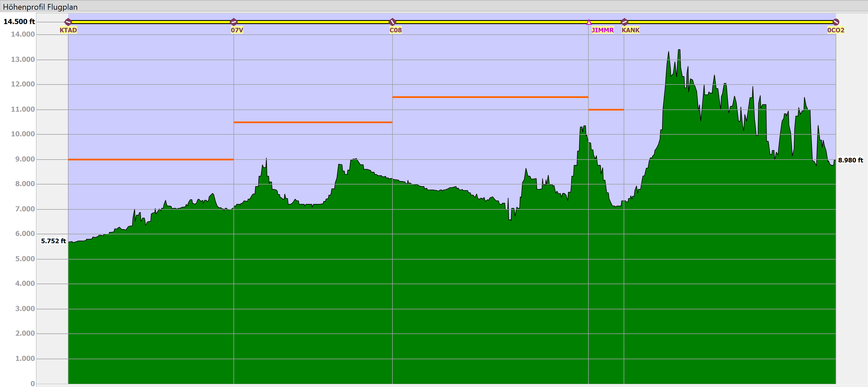Click the 07V waypoint label
The image size is (868, 387).
point(237,30)
